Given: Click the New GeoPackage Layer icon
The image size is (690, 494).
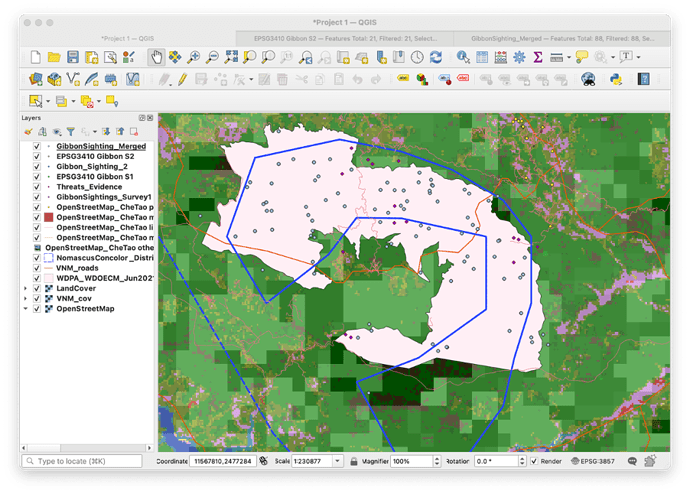Looking at the screenshot, I should point(54,79).
